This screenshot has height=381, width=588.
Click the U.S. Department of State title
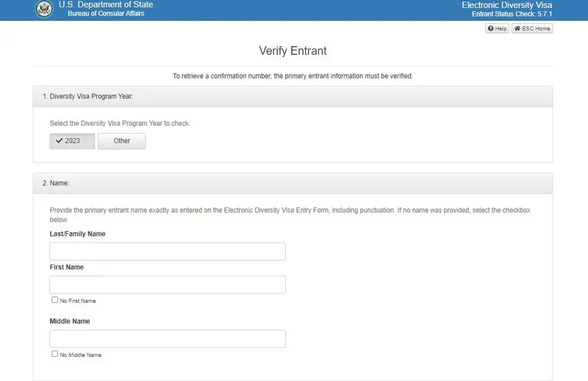106,5
